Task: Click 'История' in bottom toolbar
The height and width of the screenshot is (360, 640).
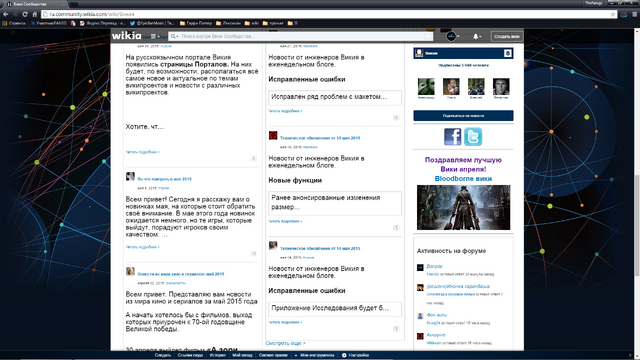Action: (x=218, y=355)
